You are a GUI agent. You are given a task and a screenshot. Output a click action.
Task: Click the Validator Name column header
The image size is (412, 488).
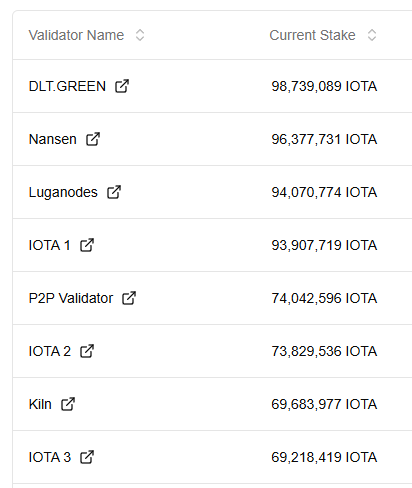[x=76, y=35]
